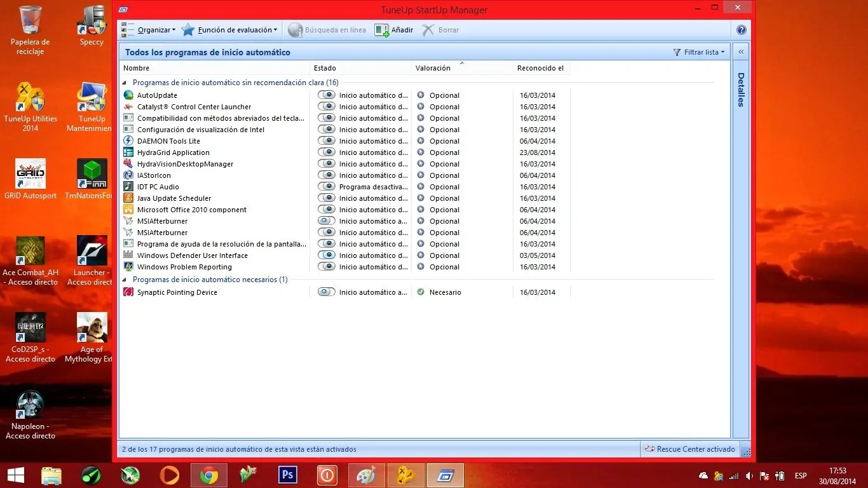Click the Catalyst Control Center Launcher icon
This screenshot has width=868, height=488.
[x=128, y=107]
